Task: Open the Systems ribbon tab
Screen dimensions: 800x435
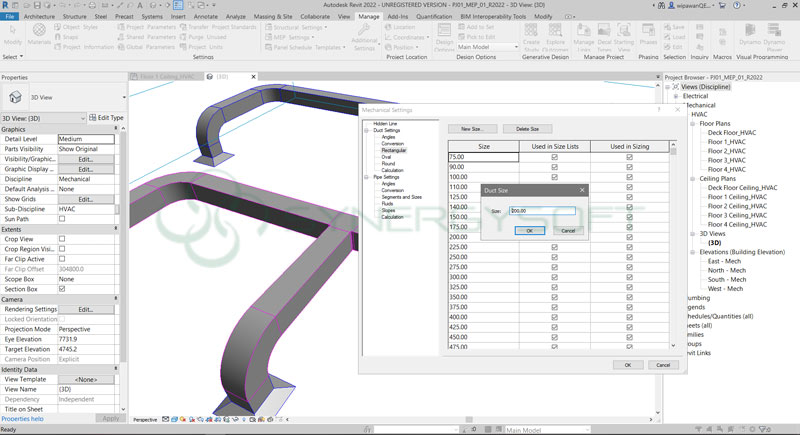Action: tap(152, 17)
